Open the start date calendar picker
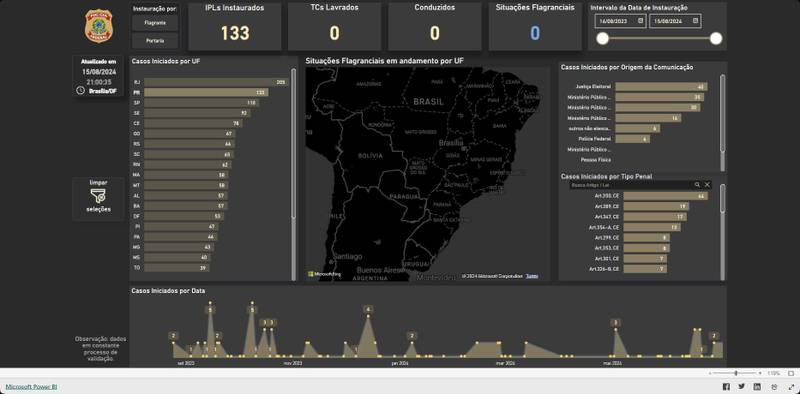The height and width of the screenshot is (394, 800). 641,21
